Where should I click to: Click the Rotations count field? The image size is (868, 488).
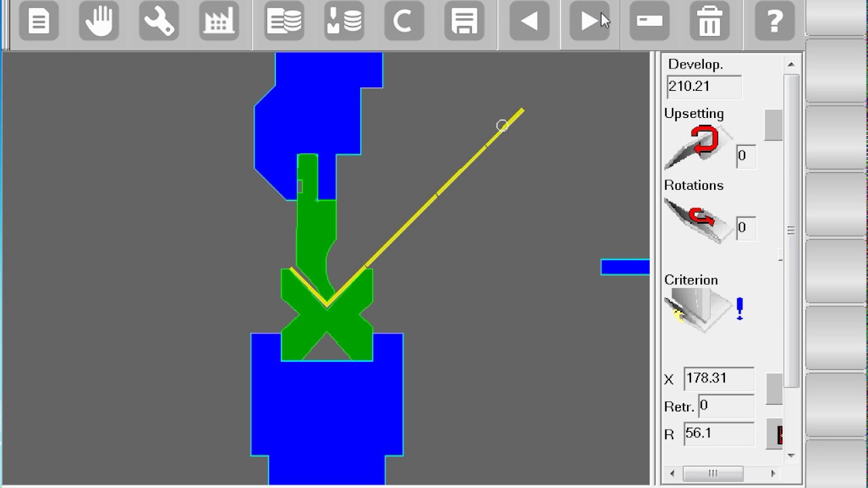pos(746,228)
